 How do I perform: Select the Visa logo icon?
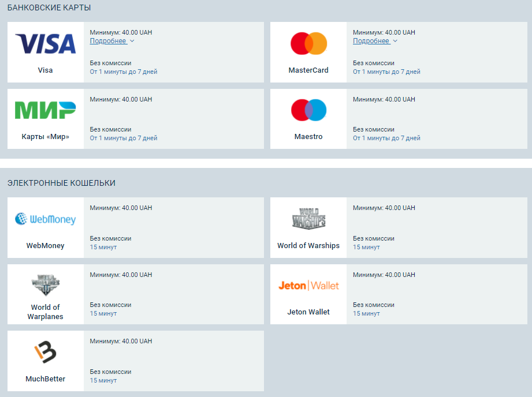(x=46, y=44)
